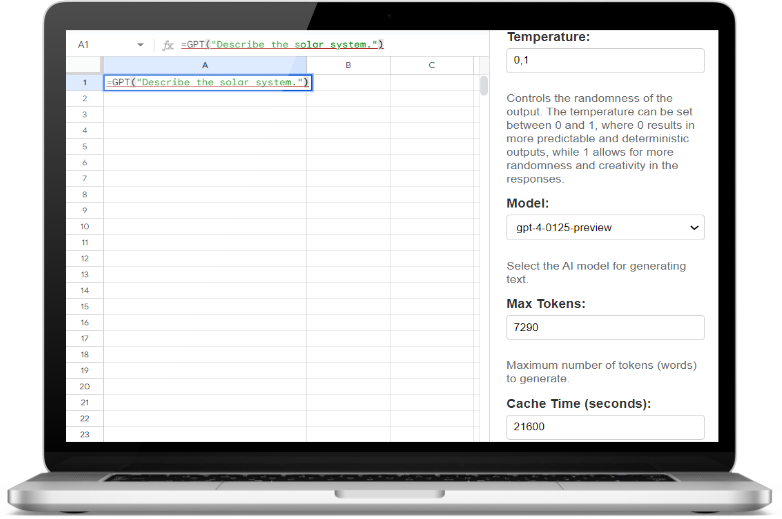The width and height of the screenshot is (782, 519).
Task: Open the Name box dropdown arrow
Action: pos(140,45)
